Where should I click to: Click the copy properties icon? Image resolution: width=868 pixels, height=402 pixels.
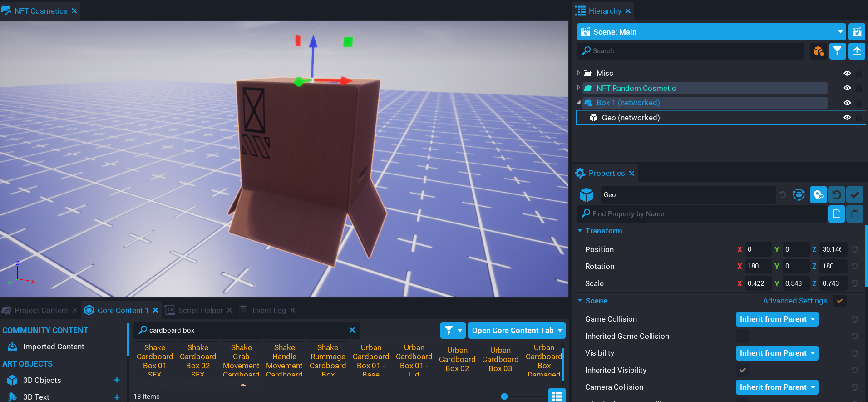pos(836,214)
